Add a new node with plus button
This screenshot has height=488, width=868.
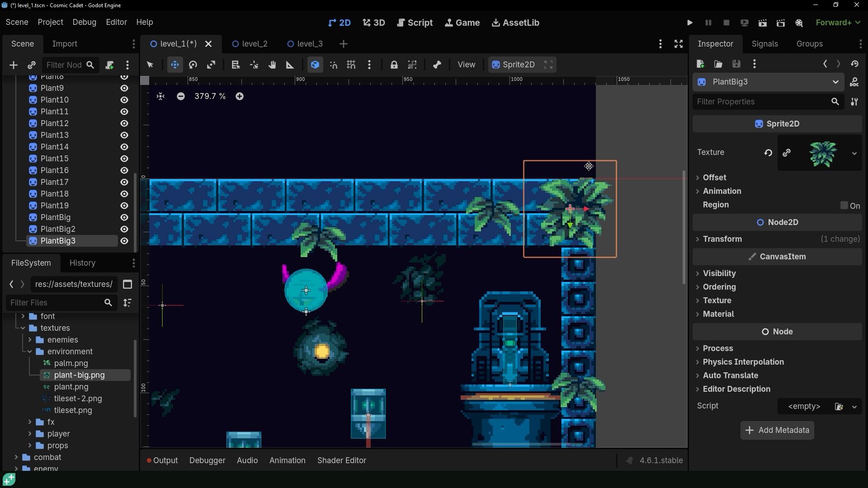(x=13, y=66)
